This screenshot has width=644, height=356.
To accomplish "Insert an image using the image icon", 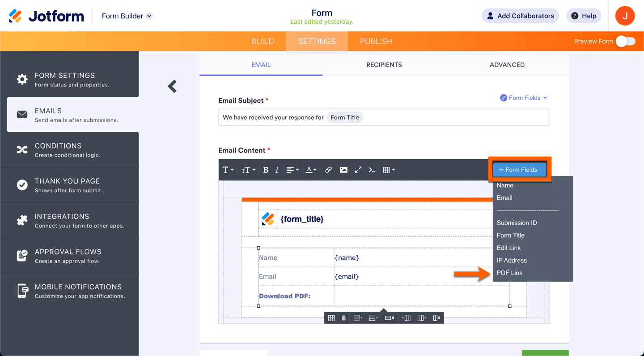I will click(343, 170).
